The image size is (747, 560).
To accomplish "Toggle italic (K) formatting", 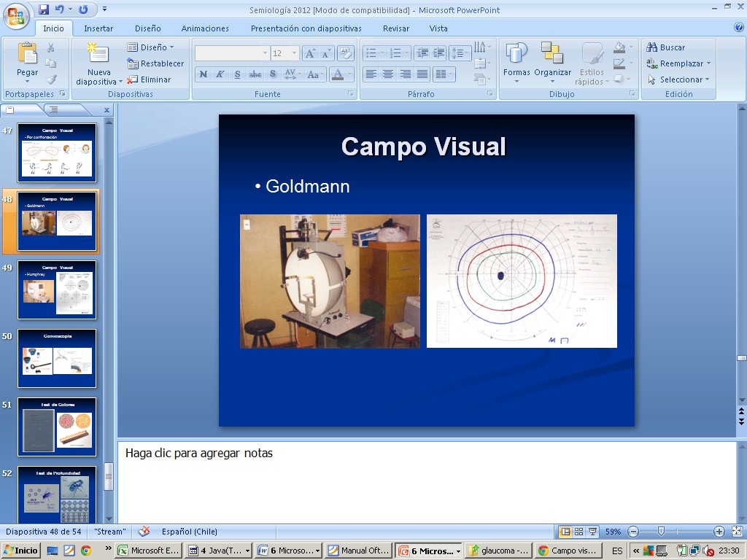I will tap(220, 74).
